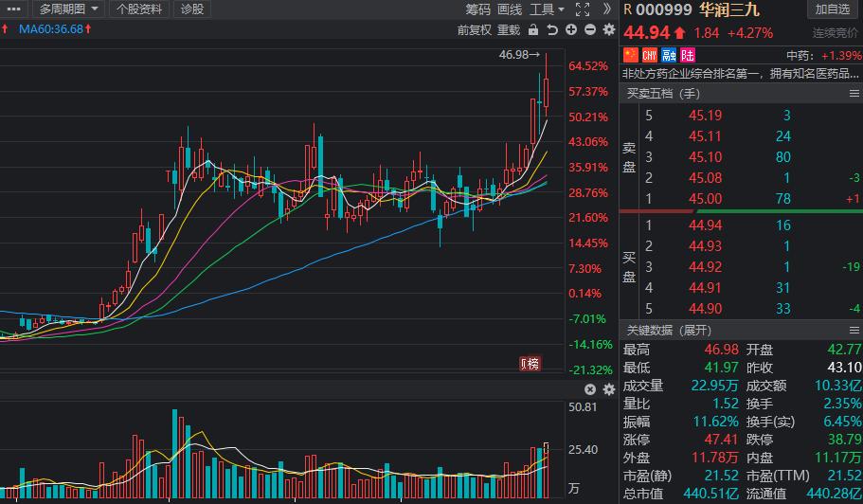Image resolution: width=863 pixels, height=504 pixels.
Task: Click the current price 44.94
Action: pos(647,32)
